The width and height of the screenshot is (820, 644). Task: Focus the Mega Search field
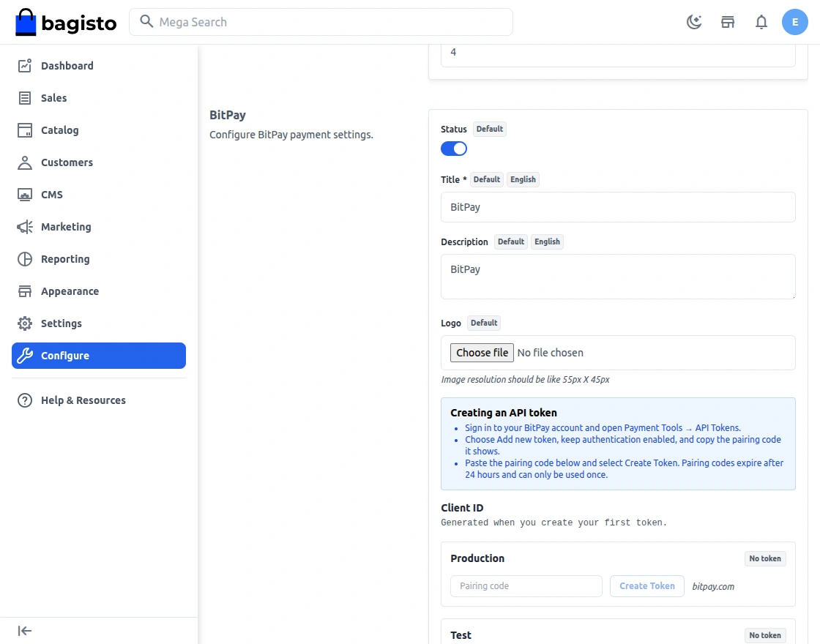(x=321, y=22)
